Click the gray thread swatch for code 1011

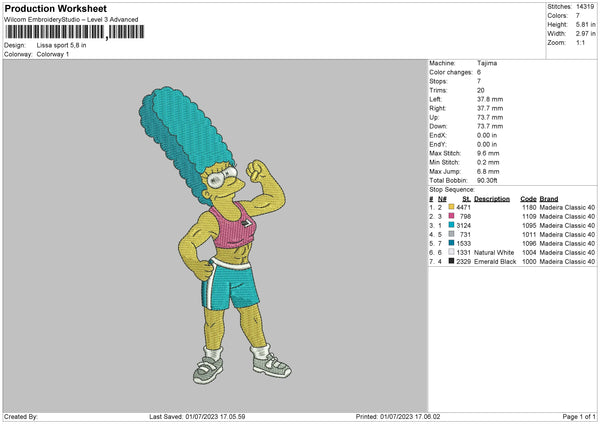pyautogui.click(x=451, y=234)
